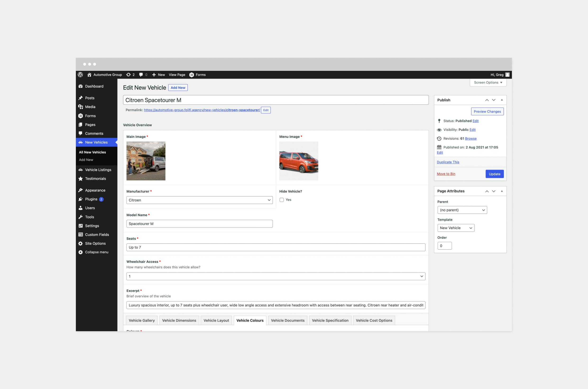The width and height of the screenshot is (588, 389).
Task: Switch to the Vehicle Gallery tab
Action: click(142, 321)
